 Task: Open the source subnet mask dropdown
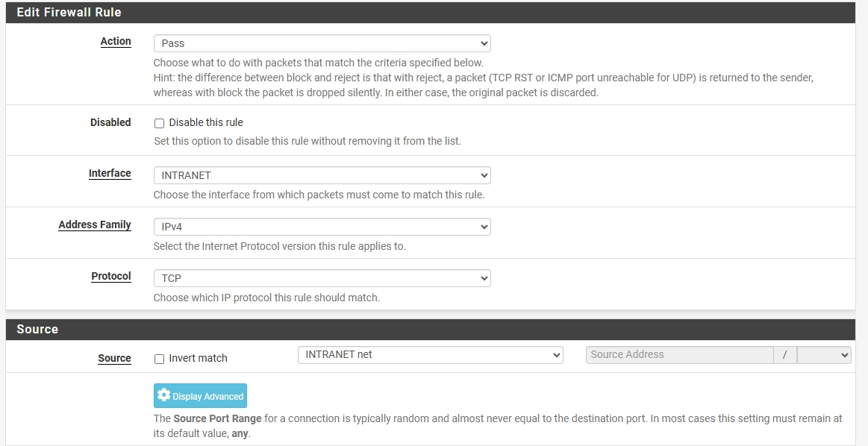(824, 355)
